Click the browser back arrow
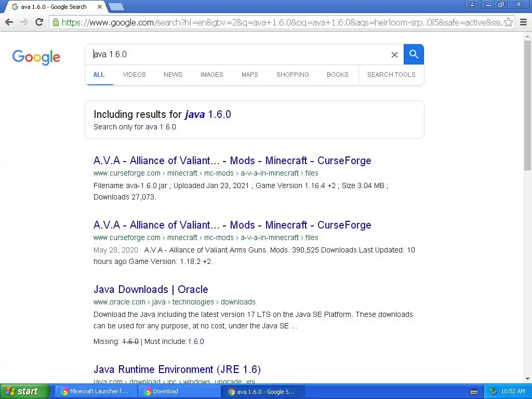The height and width of the screenshot is (399, 532). coord(9,22)
